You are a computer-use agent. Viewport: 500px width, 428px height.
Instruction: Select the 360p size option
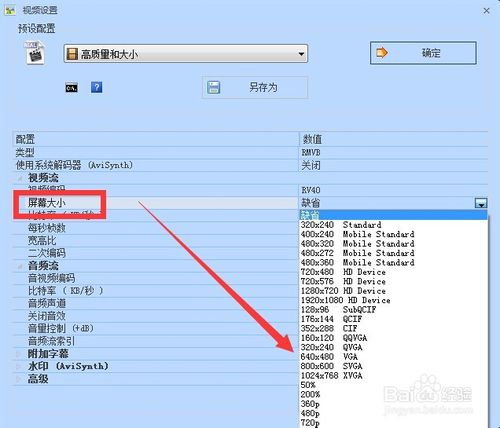point(393,404)
